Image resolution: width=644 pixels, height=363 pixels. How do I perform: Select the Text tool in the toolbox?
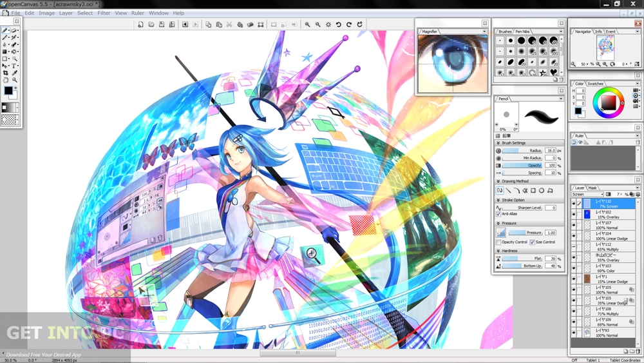click(x=14, y=66)
